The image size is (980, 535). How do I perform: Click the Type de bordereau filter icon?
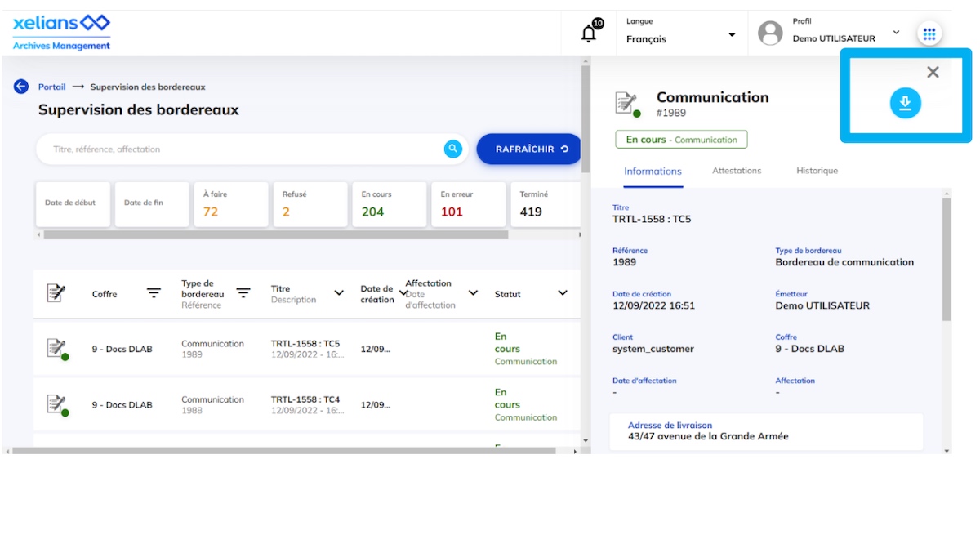tap(243, 293)
